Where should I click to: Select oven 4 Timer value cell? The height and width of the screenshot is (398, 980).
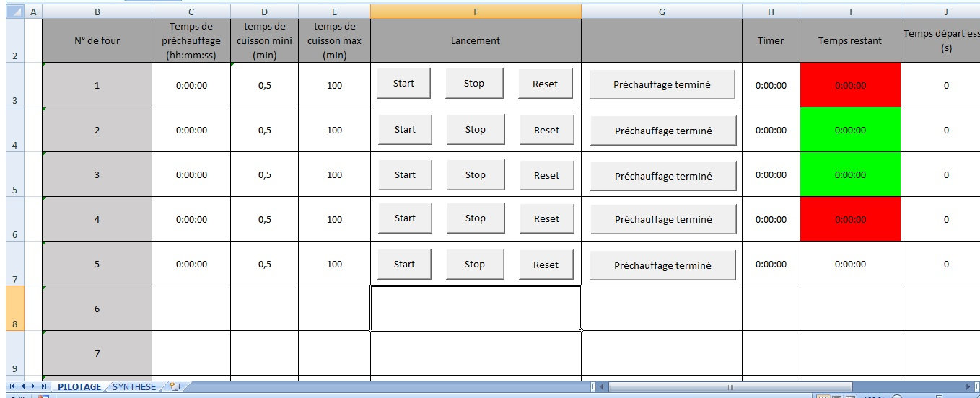click(771, 219)
